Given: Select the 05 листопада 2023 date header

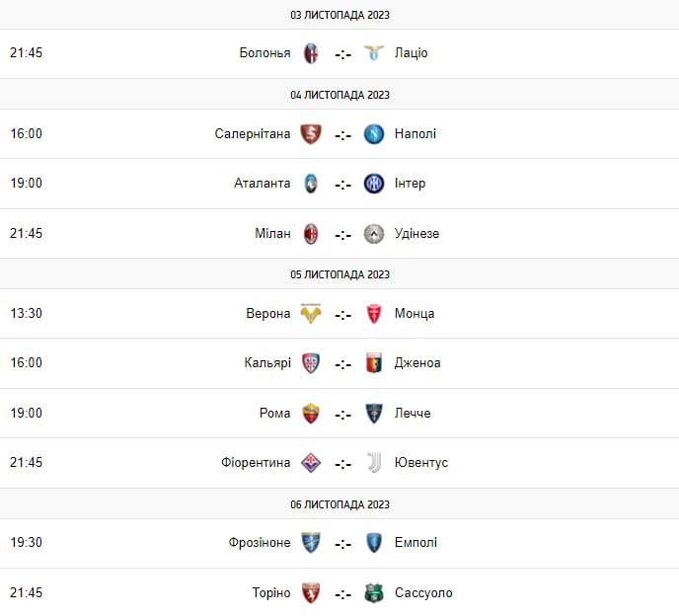Looking at the screenshot, I should [339, 274].
